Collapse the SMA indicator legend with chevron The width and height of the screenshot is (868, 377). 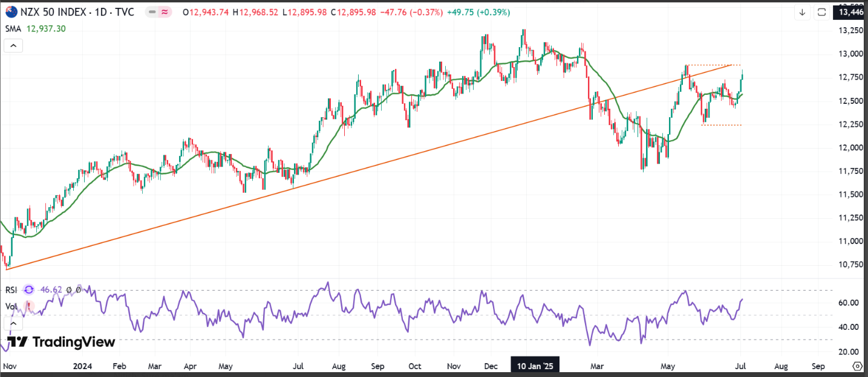pyautogui.click(x=14, y=45)
